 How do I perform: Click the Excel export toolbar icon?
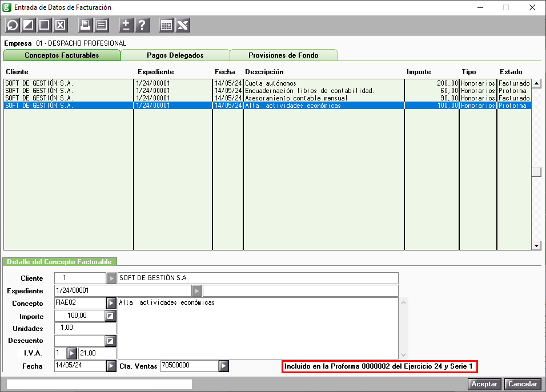(x=182, y=25)
